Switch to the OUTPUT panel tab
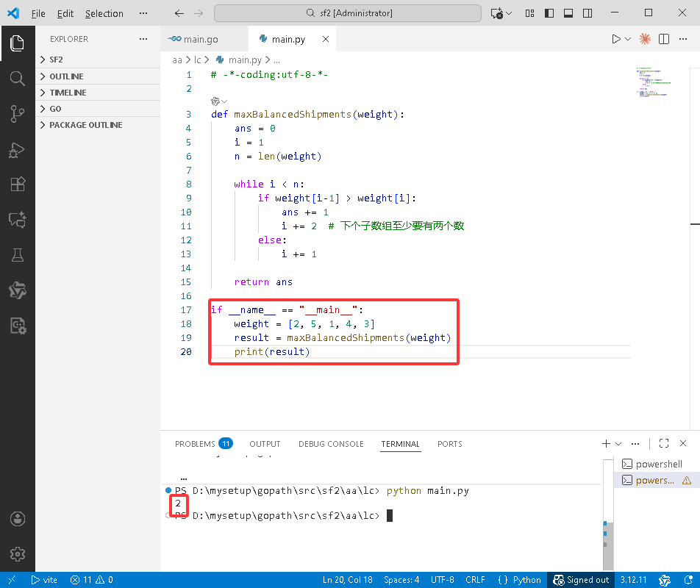Image resolution: width=700 pixels, height=588 pixels. (x=265, y=443)
